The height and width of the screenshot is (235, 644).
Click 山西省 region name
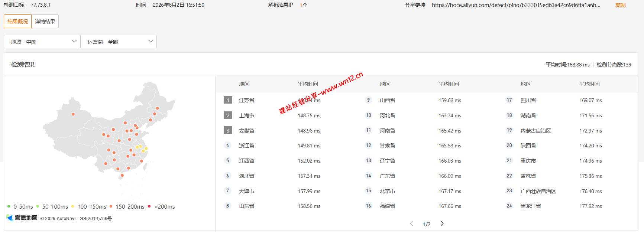(x=387, y=100)
